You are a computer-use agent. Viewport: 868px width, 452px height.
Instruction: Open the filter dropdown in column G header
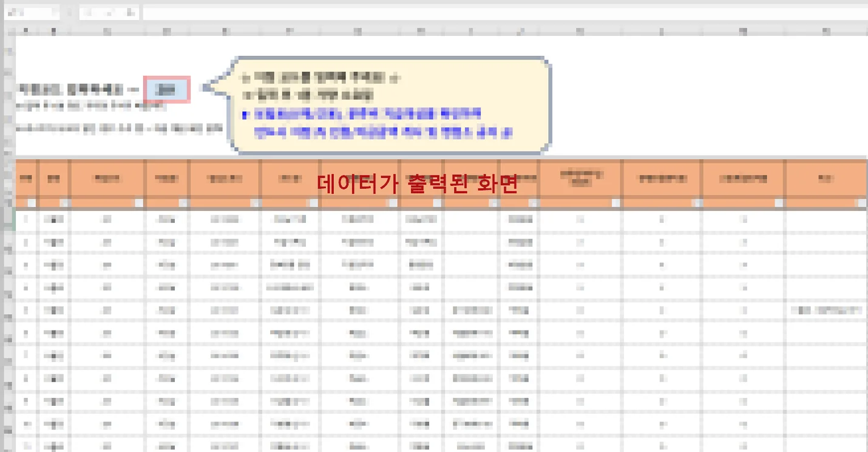392,203
